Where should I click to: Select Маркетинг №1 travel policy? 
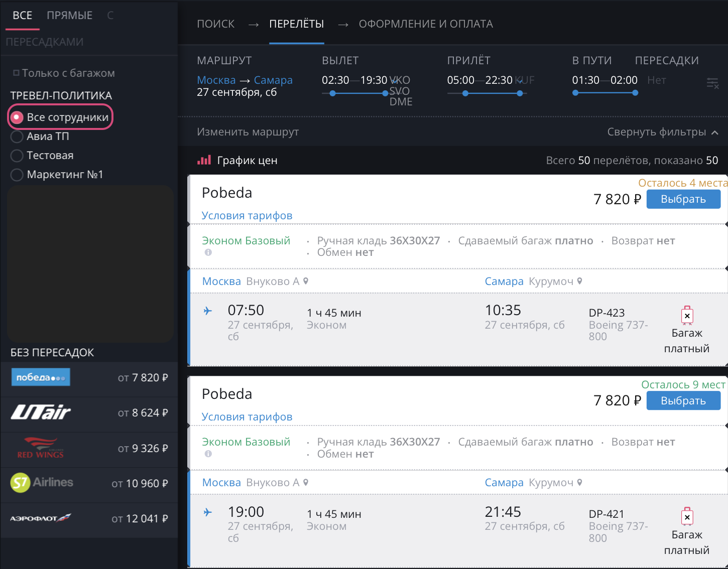[x=17, y=175]
